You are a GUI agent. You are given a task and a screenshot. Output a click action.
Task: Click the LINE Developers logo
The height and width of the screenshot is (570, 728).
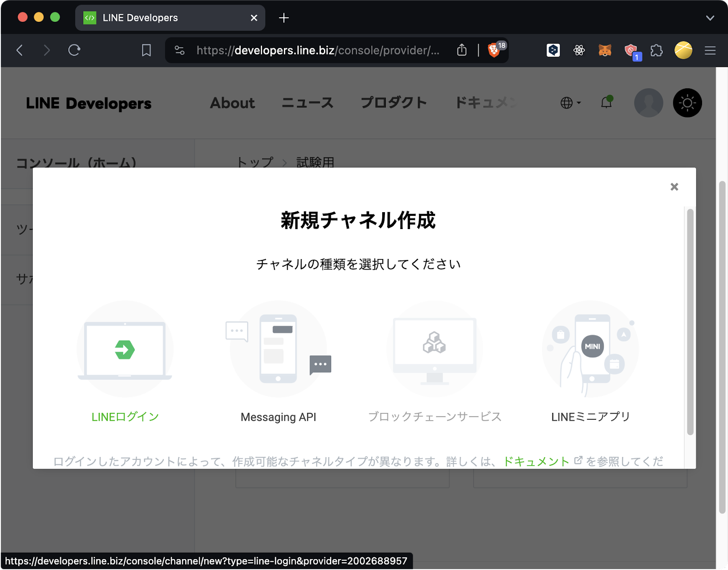[x=89, y=103]
